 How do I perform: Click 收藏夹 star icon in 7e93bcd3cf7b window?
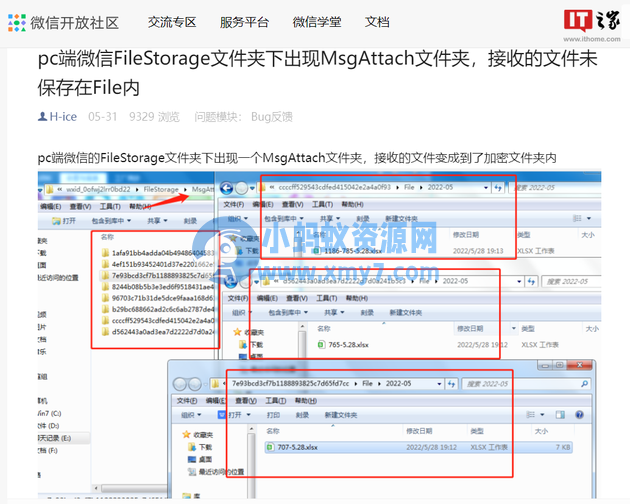(x=186, y=434)
